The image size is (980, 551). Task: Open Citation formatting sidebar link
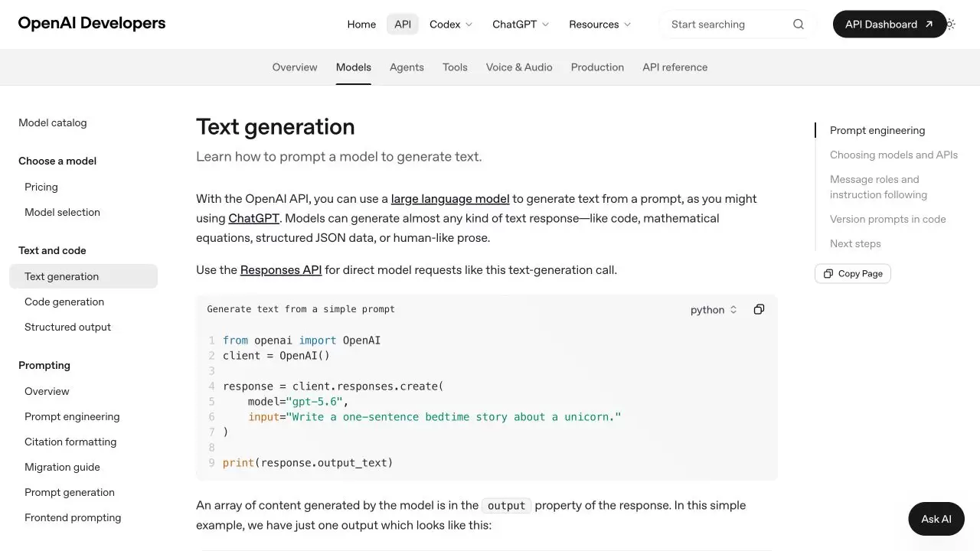(70, 442)
